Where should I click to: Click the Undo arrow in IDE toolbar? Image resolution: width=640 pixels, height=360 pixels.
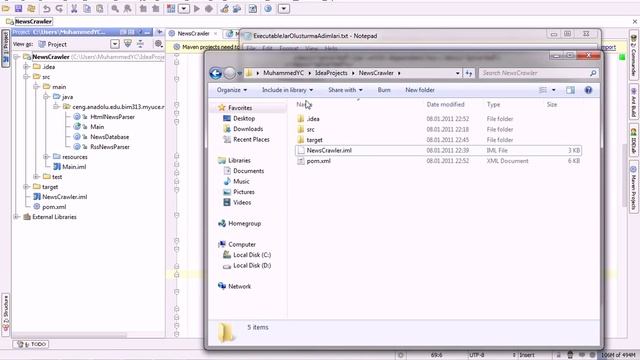47,9
